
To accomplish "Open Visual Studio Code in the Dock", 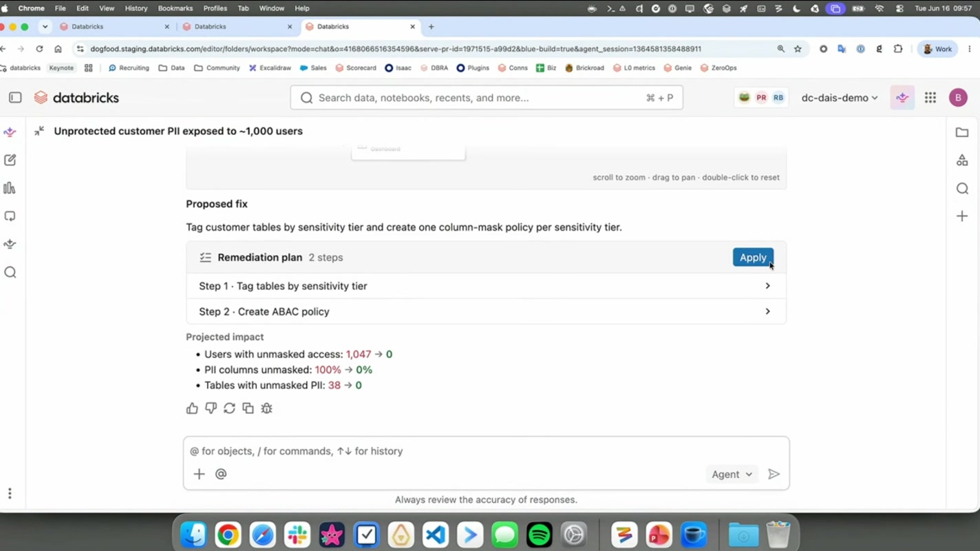I will click(436, 534).
